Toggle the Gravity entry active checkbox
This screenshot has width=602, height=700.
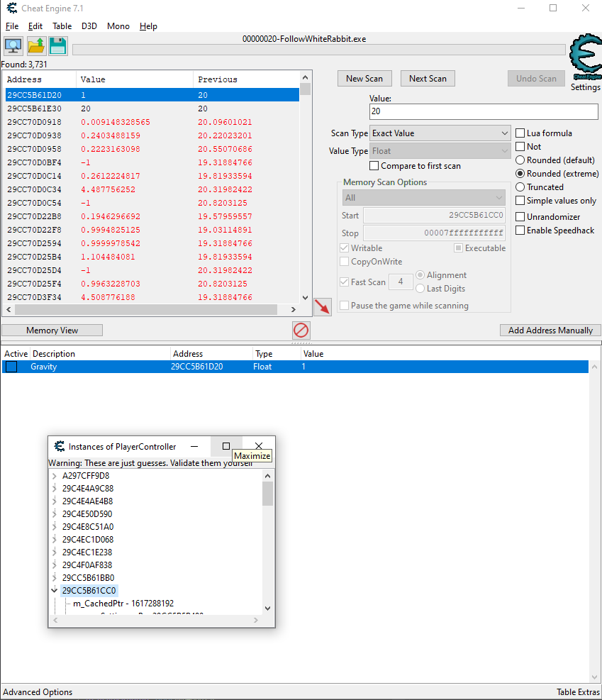[x=11, y=367]
